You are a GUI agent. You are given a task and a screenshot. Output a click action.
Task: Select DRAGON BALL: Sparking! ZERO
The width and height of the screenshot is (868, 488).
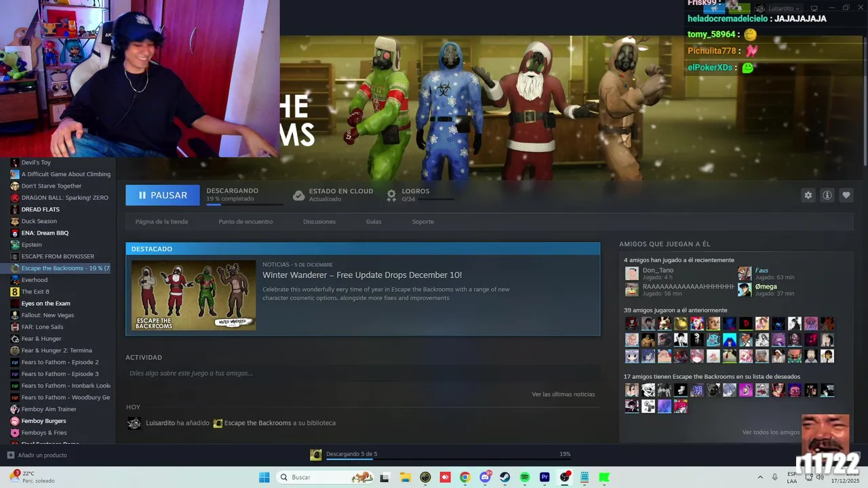click(x=64, y=198)
